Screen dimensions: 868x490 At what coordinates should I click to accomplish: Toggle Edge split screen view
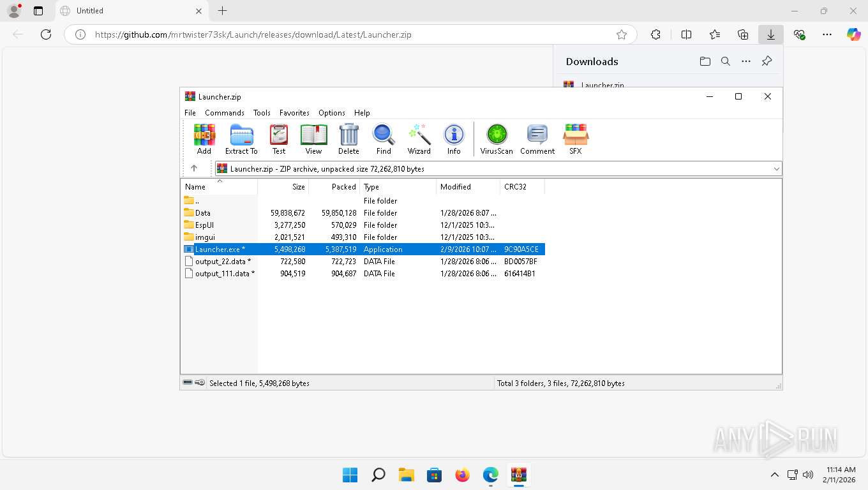(x=686, y=34)
